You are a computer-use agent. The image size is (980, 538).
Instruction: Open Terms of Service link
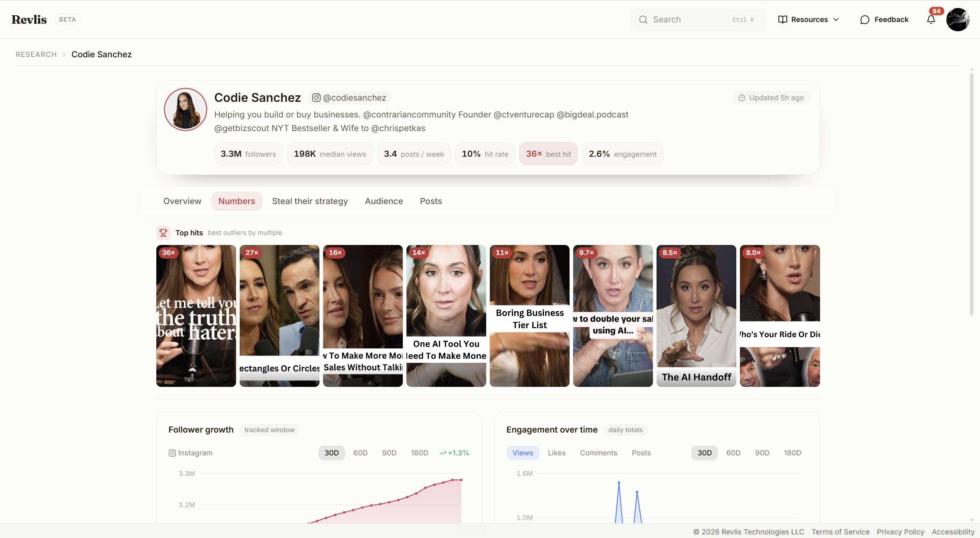click(841, 532)
